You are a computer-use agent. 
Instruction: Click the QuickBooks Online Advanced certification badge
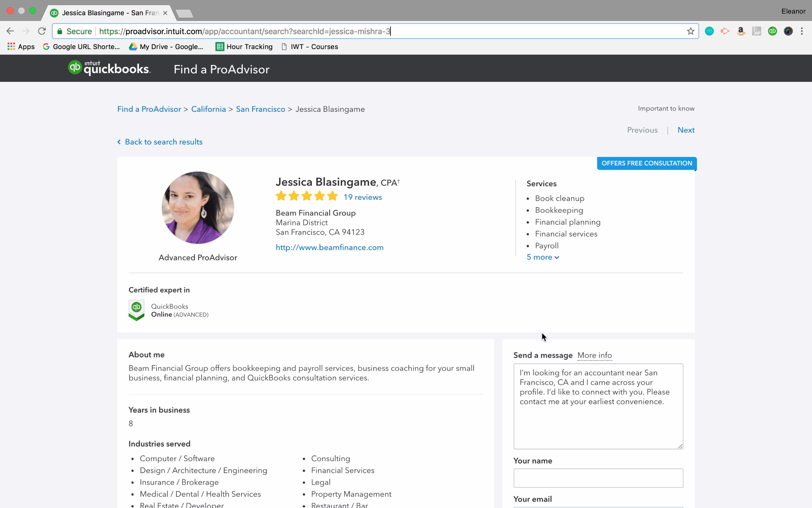(136, 310)
